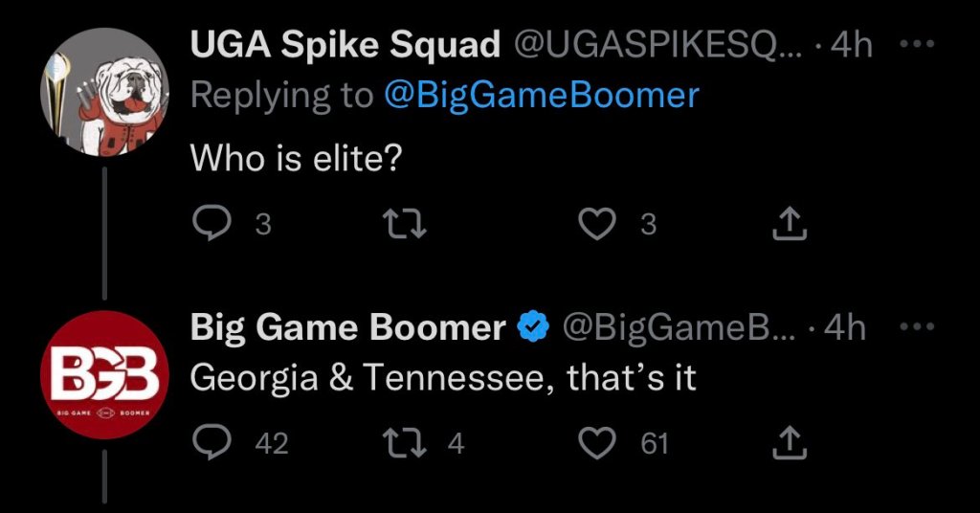Viewport: 980px width, 513px height.
Task: Click the "Who is elite?" tweet text
Action: pos(294,157)
